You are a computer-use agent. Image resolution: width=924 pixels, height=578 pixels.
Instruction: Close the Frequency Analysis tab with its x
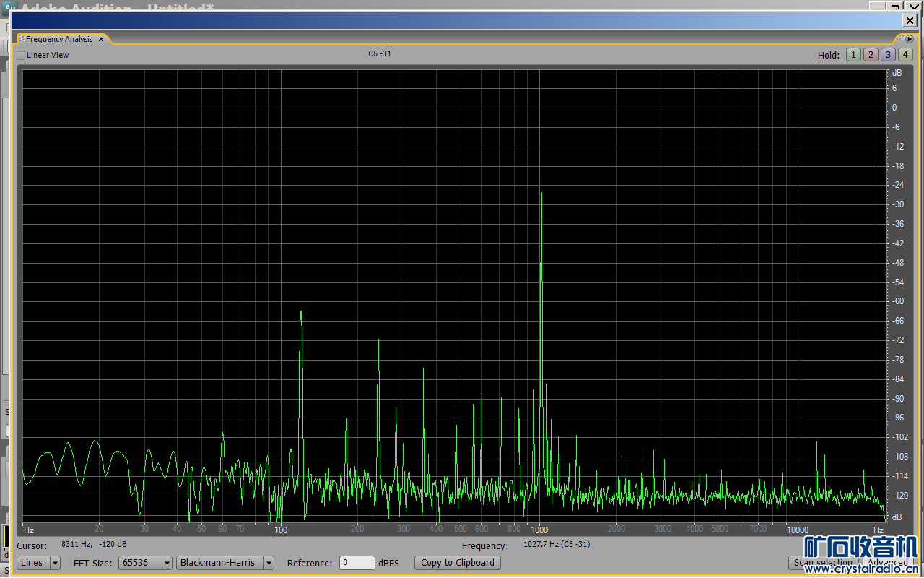click(101, 40)
